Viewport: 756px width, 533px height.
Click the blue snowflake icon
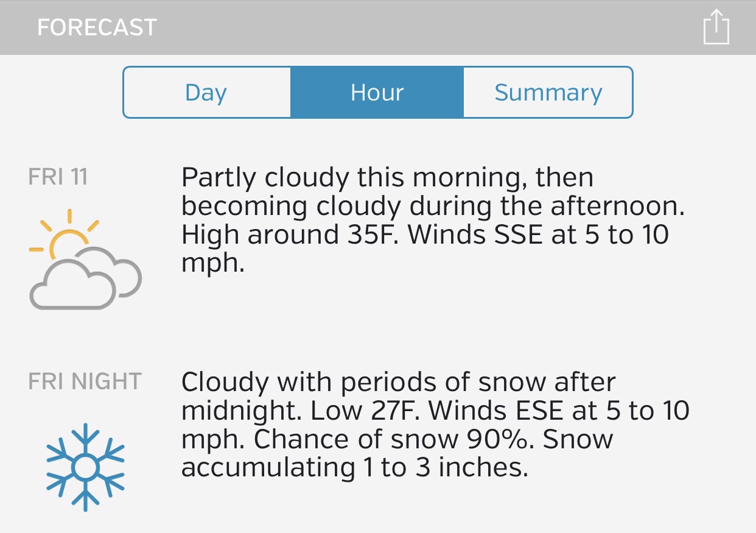85,467
